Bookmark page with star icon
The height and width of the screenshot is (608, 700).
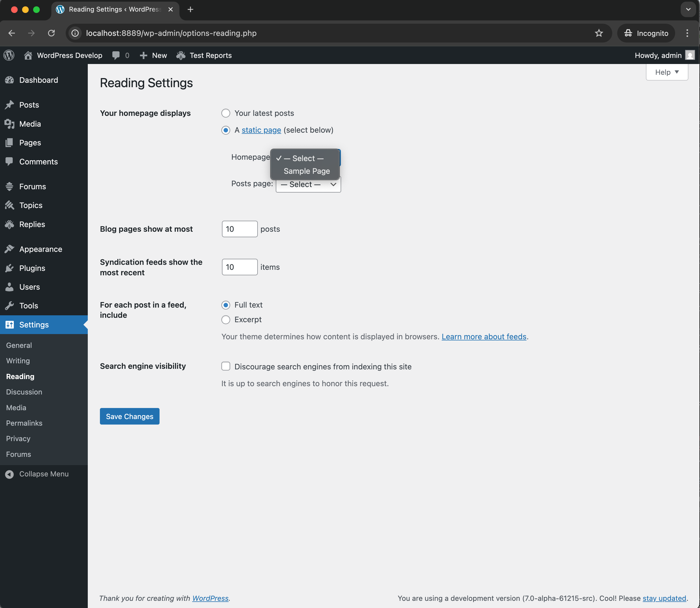tap(598, 33)
